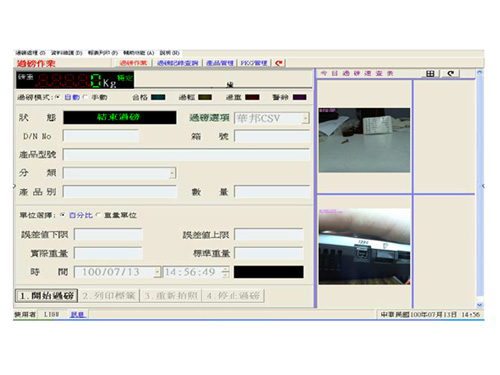This screenshot has width=500, height=375.
Task: Click the black refresh arrow icon in camera panel
Action: pyautogui.click(x=451, y=74)
